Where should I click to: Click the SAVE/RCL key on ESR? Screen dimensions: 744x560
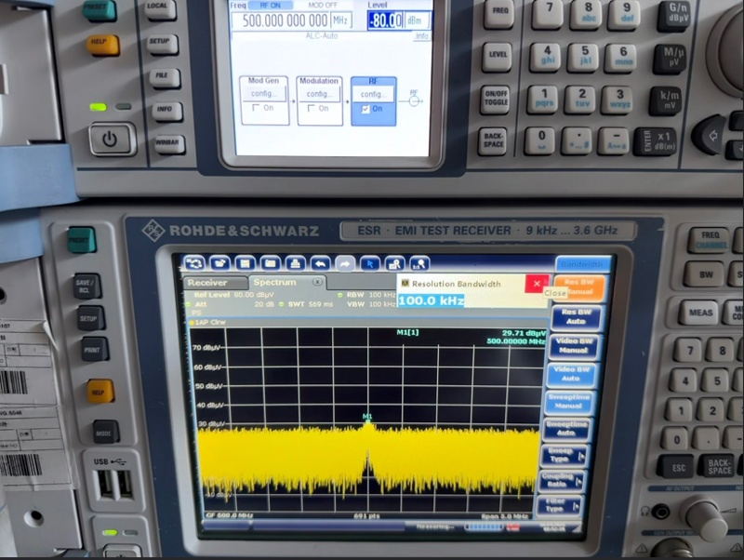click(86, 286)
